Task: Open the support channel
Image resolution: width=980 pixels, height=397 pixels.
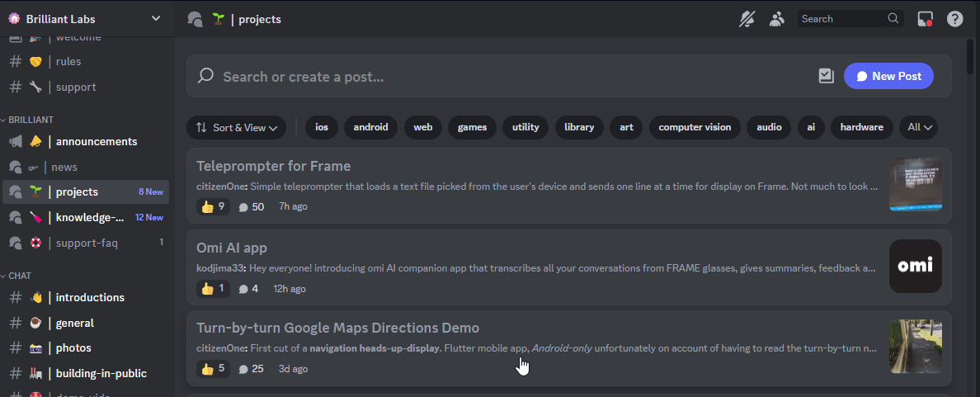Action: [x=86, y=87]
